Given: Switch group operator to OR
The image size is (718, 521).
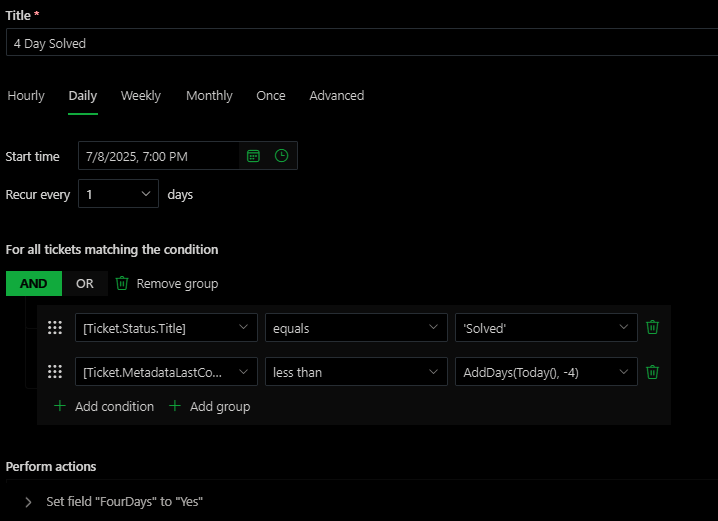Looking at the screenshot, I should 85,283.
